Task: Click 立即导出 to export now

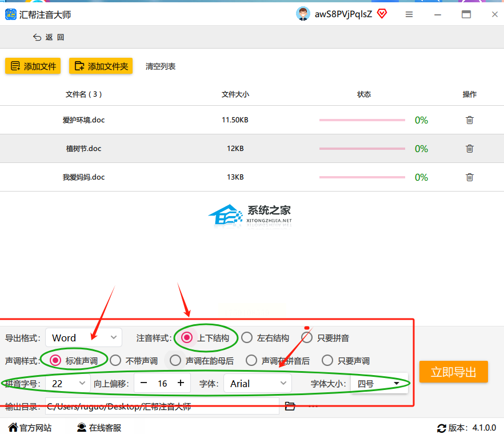Action: [454, 372]
